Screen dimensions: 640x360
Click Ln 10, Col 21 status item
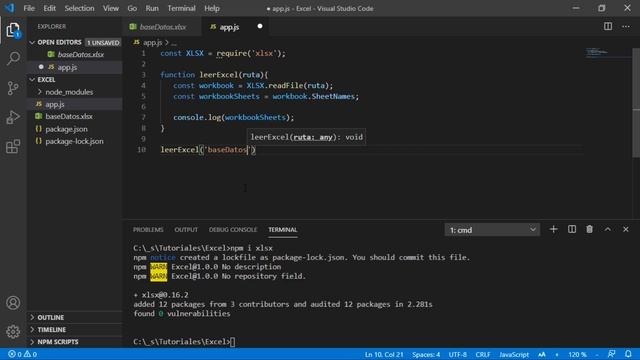384,354
